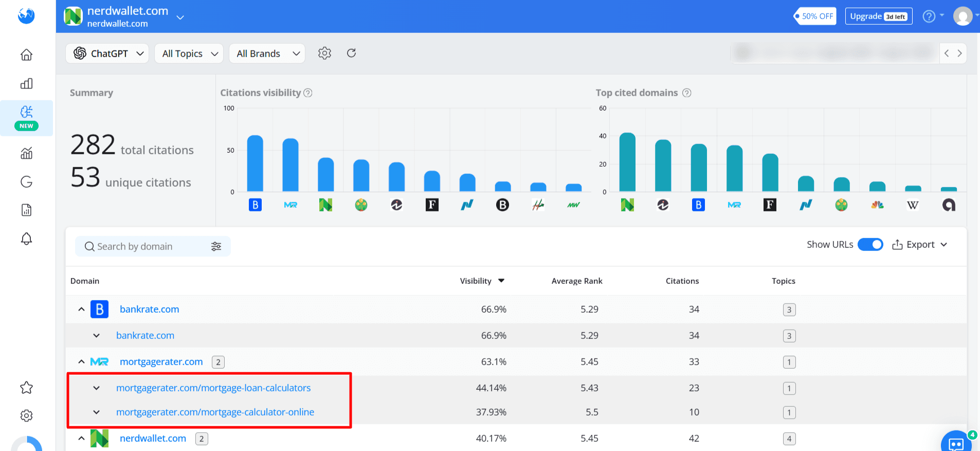Collapse the bankrate.com domain group
The image size is (980, 451).
pyautogui.click(x=81, y=309)
